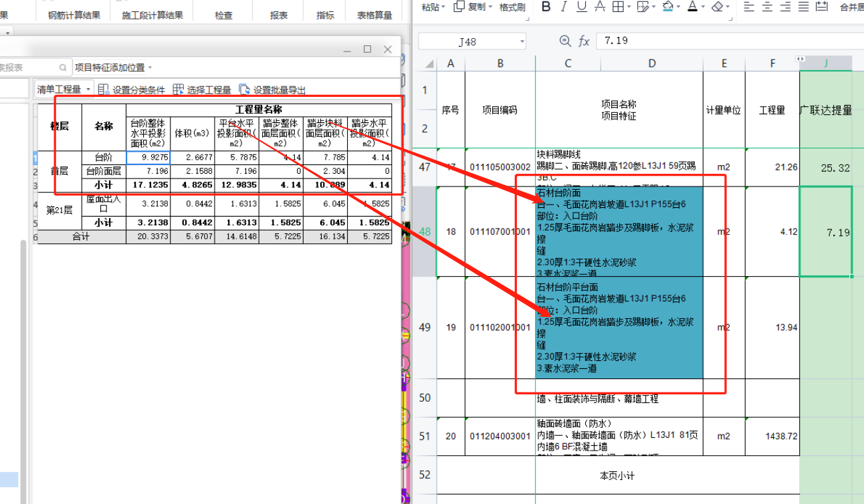Toggle bold formatting in spreadsheet toolbar
Image resolution: width=864 pixels, height=504 pixels.
(x=546, y=7)
